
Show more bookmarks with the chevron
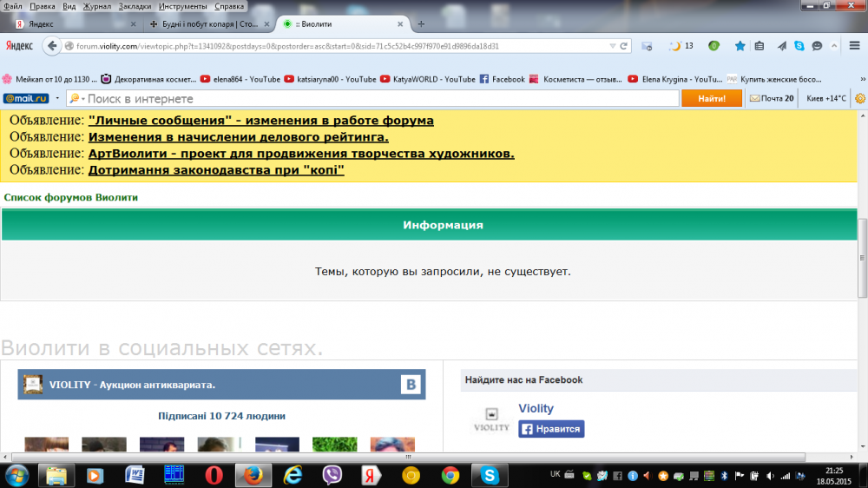tap(863, 79)
